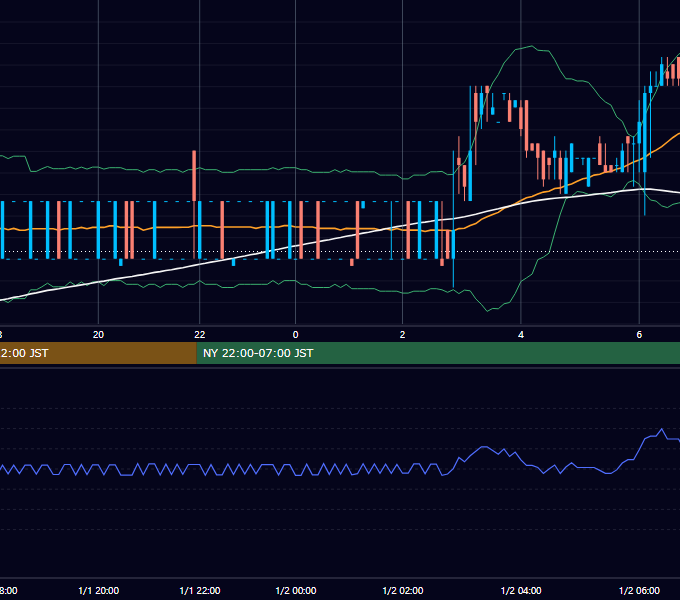Click the hour label 2 on the upper axis
The width and height of the screenshot is (680, 600).
pyautogui.click(x=402, y=335)
